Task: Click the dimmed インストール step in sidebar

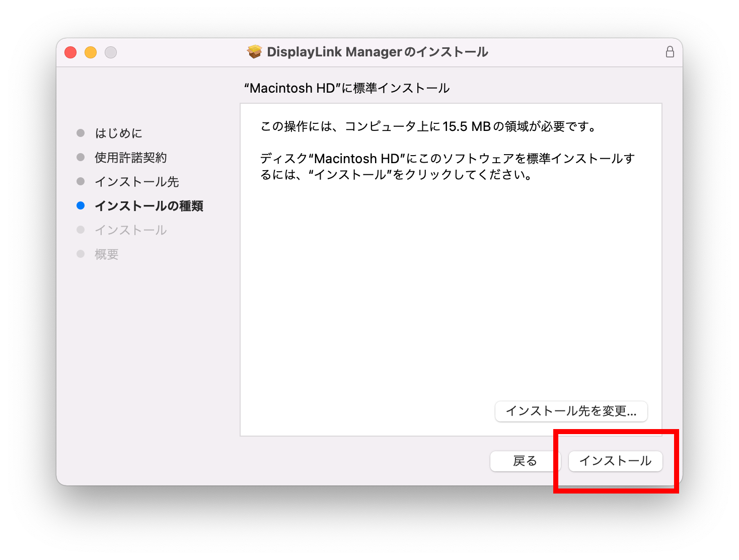Action: (131, 230)
